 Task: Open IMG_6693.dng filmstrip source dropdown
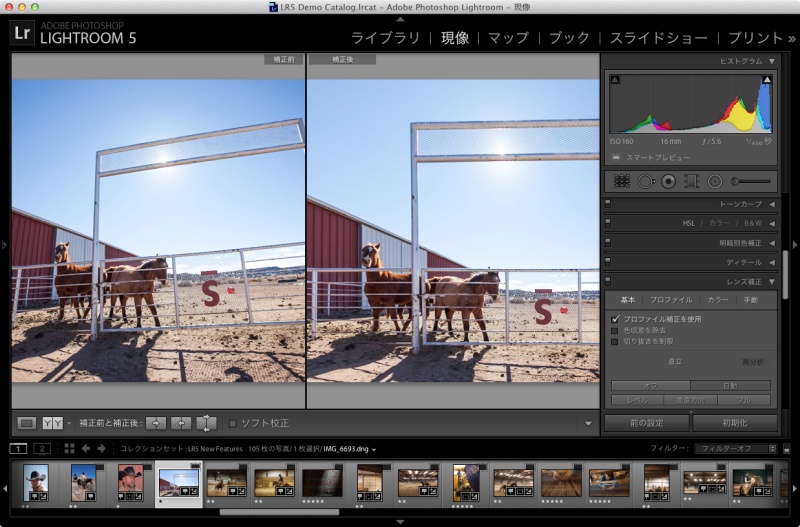[x=374, y=449]
